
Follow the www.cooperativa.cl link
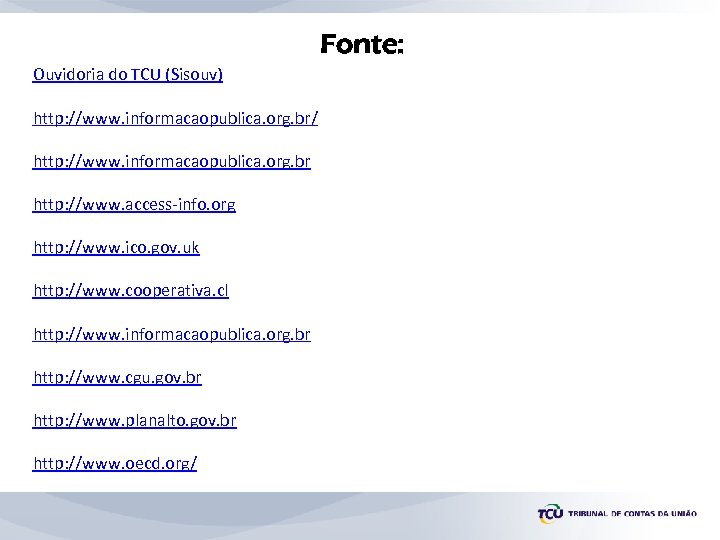point(130,291)
